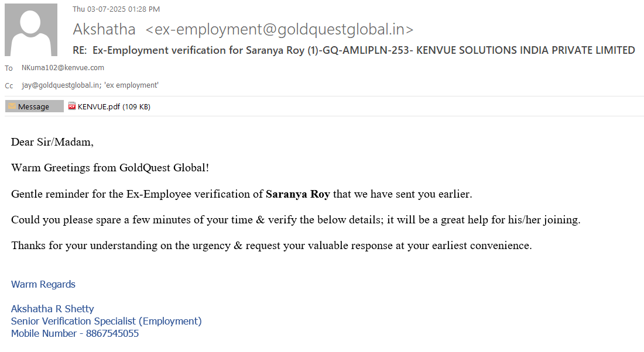Click sender email ex-employment@goldquestglobal.in

[279, 29]
